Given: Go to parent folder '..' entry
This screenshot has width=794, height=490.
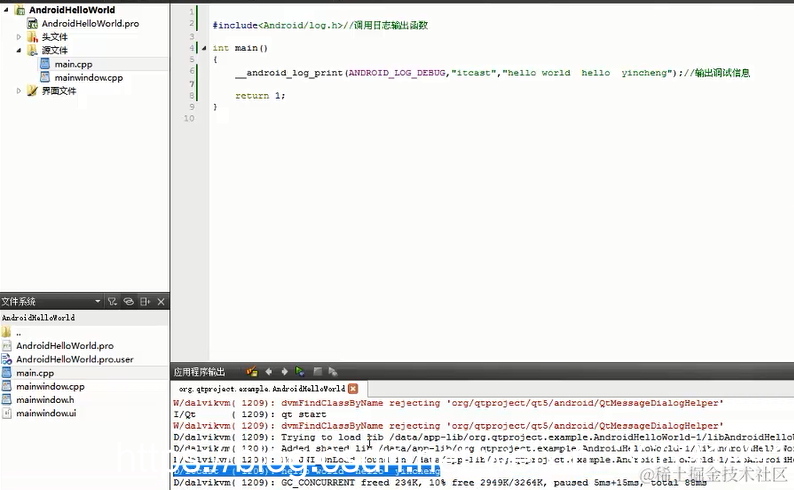Looking at the screenshot, I should click(19, 333).
